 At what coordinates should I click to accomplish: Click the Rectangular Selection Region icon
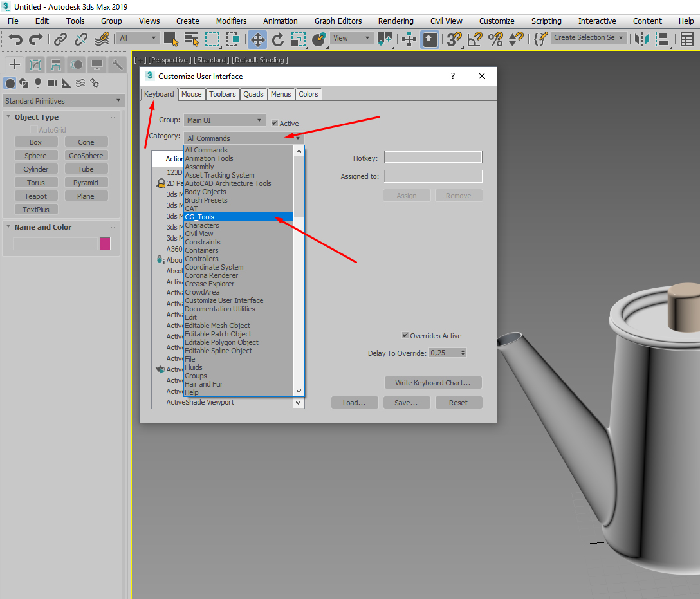tap(212, 39)
